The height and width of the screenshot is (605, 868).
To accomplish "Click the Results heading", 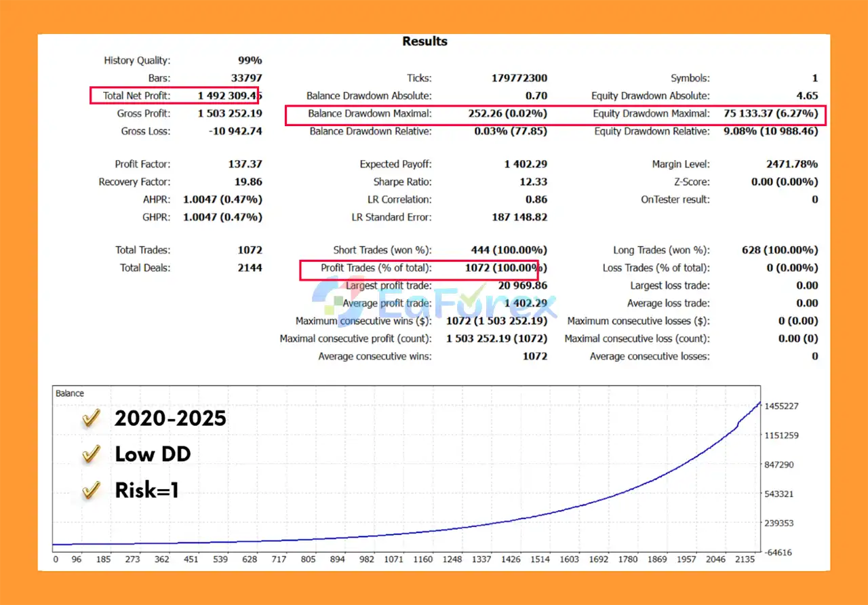I will tap(425, 41).
